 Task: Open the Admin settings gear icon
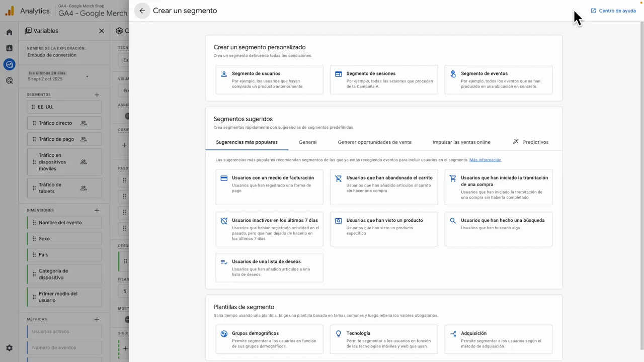9,348
